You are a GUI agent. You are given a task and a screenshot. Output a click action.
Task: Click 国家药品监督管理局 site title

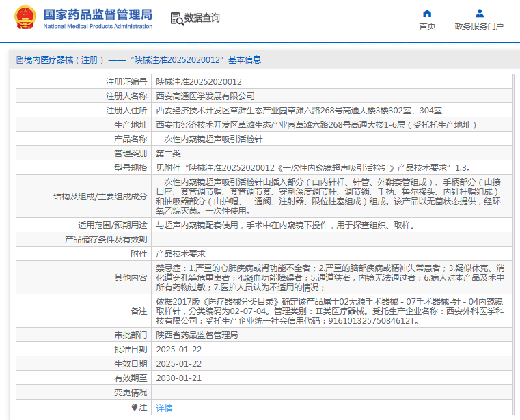(x=98, y=14)
